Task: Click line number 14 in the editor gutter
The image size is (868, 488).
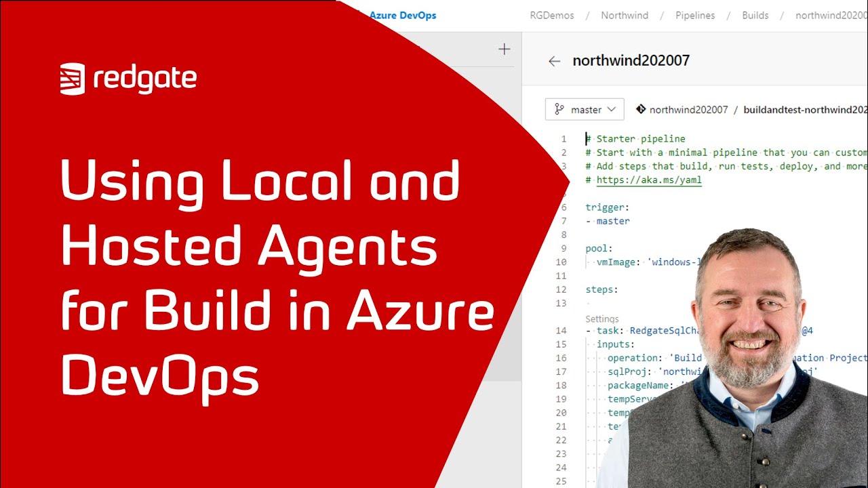Action: (x=561, y=331)
